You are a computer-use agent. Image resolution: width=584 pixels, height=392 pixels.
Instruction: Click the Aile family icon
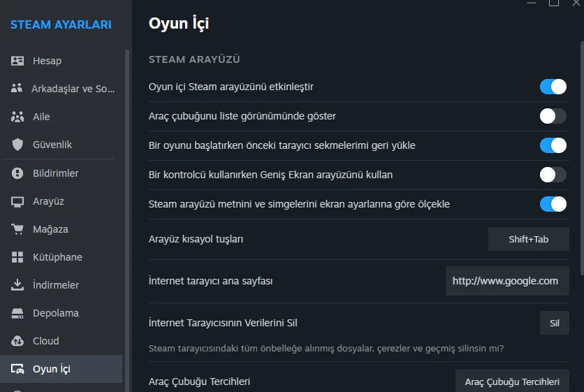(17, 117)
